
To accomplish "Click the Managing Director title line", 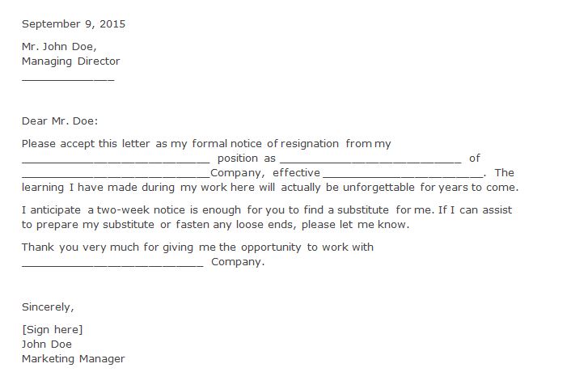I will coord(71,61).
